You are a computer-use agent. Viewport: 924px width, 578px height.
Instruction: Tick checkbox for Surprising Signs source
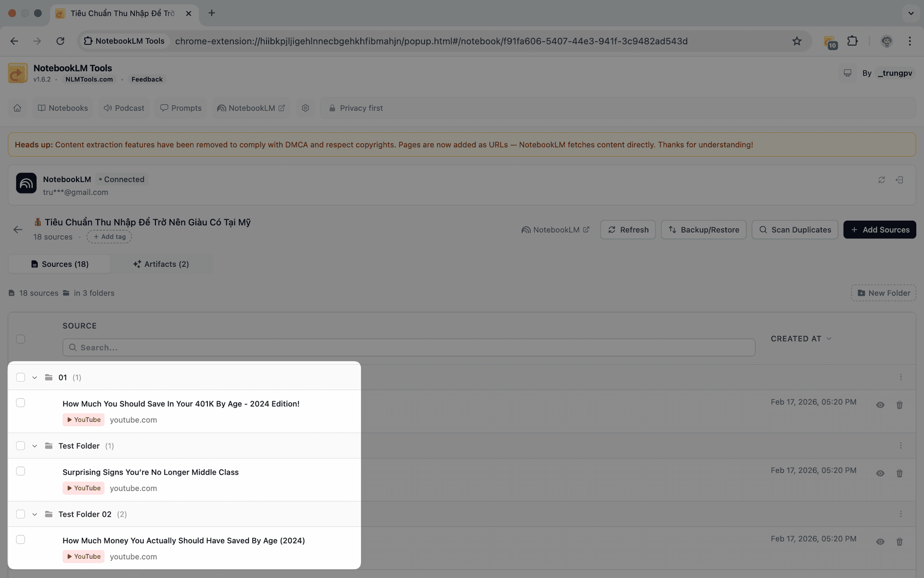[x=21, y=471]
